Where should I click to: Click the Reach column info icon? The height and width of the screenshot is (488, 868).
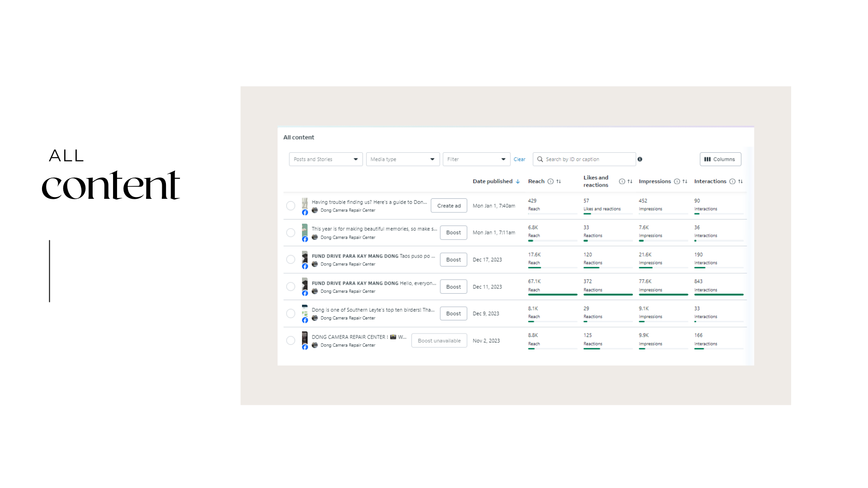550,182
